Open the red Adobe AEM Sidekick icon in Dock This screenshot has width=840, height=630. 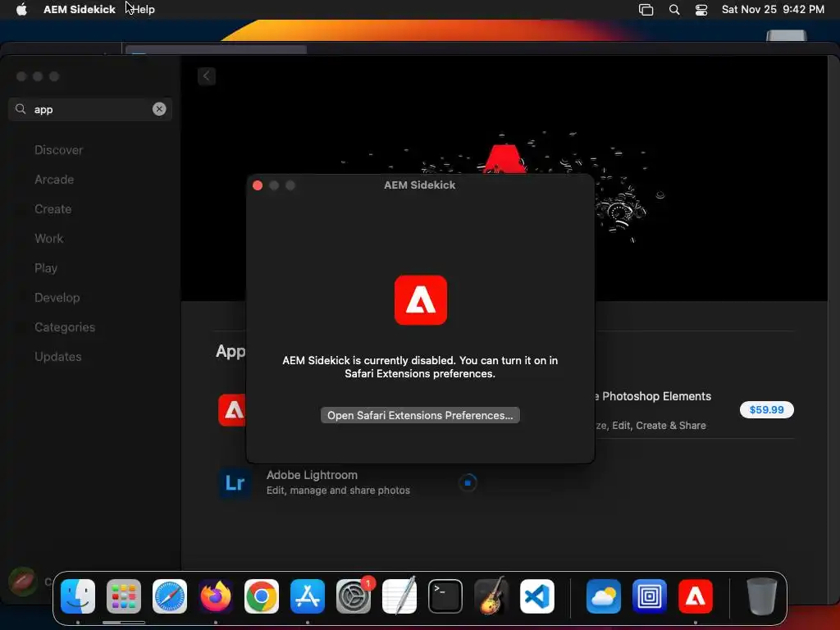(696, 596)
